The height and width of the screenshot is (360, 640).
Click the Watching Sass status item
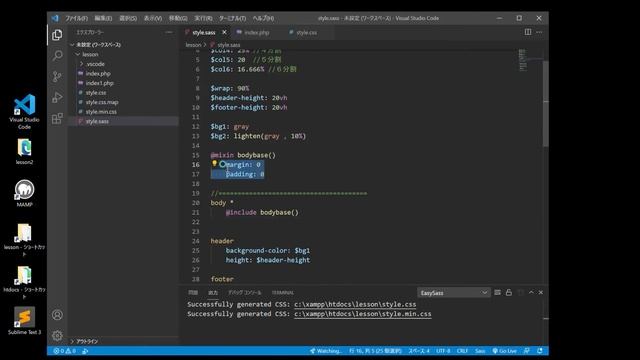(326, 351)
